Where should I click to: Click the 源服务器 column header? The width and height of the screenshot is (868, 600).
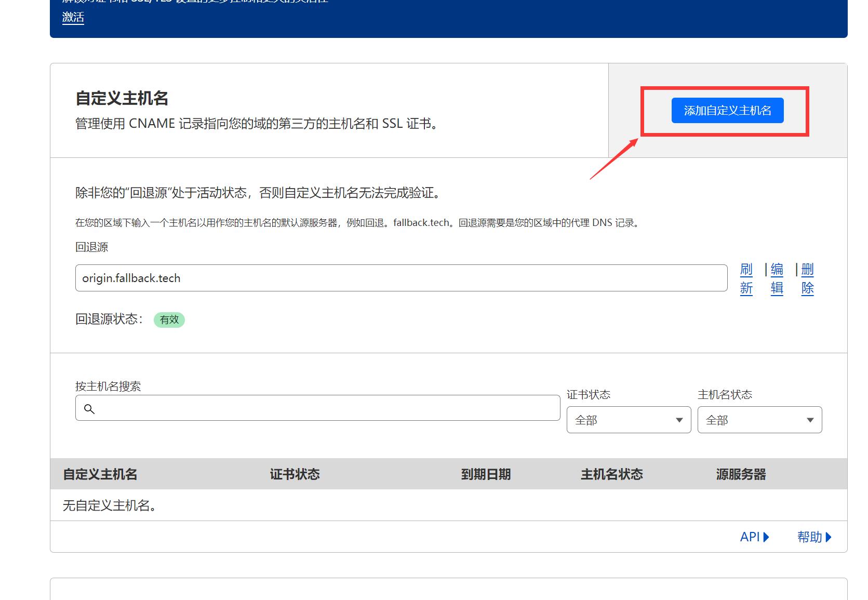click(740, 474)
